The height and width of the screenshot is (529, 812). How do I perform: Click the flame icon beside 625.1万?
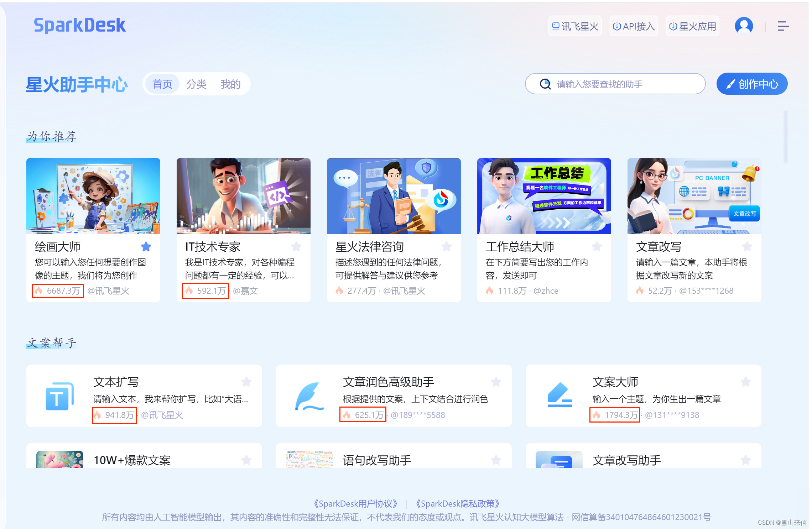pyautogui.click(x=347, y=415)
